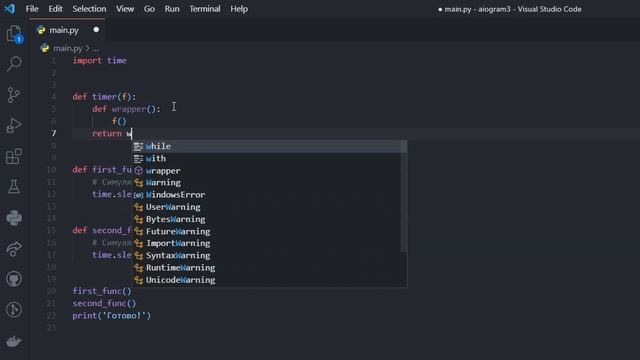Open the Search view in the activity bar

14,64
